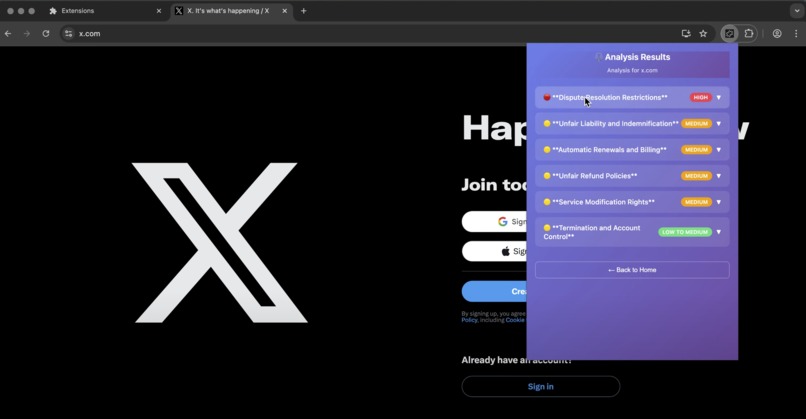Open a new tab with plus button
The image size is (806, 419).
tap(303, 11)
